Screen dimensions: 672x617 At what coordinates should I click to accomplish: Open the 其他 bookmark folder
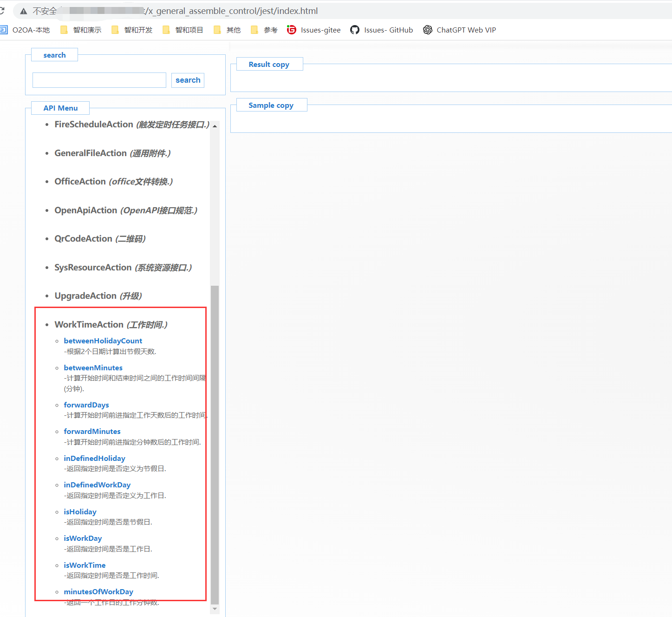228,30
